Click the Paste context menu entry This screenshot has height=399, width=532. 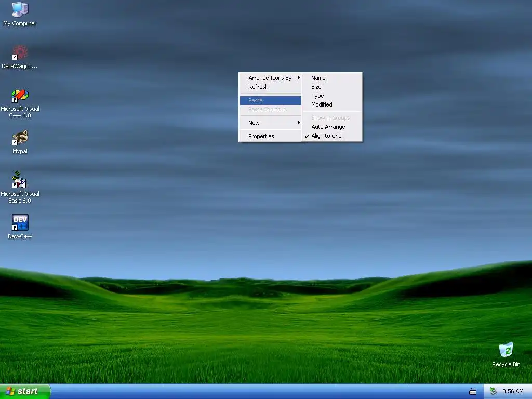point(270,100)
